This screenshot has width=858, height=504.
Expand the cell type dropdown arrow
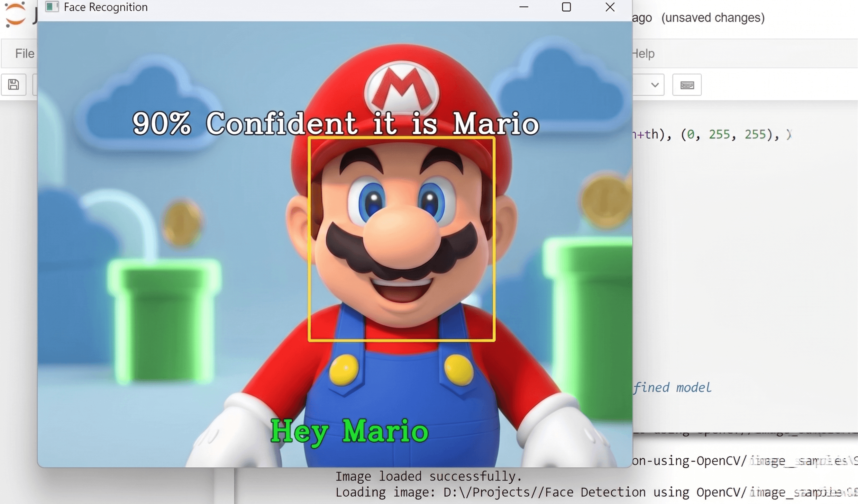click(655, 85)
